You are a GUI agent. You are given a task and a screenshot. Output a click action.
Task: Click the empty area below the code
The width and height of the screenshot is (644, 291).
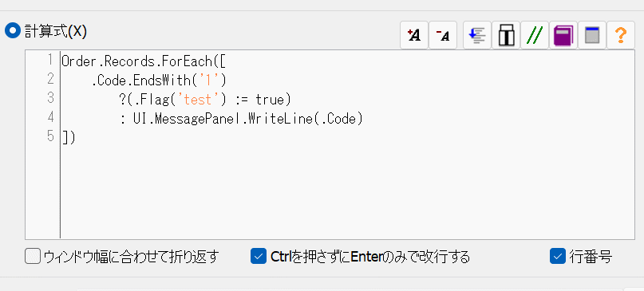coord(347,191)
